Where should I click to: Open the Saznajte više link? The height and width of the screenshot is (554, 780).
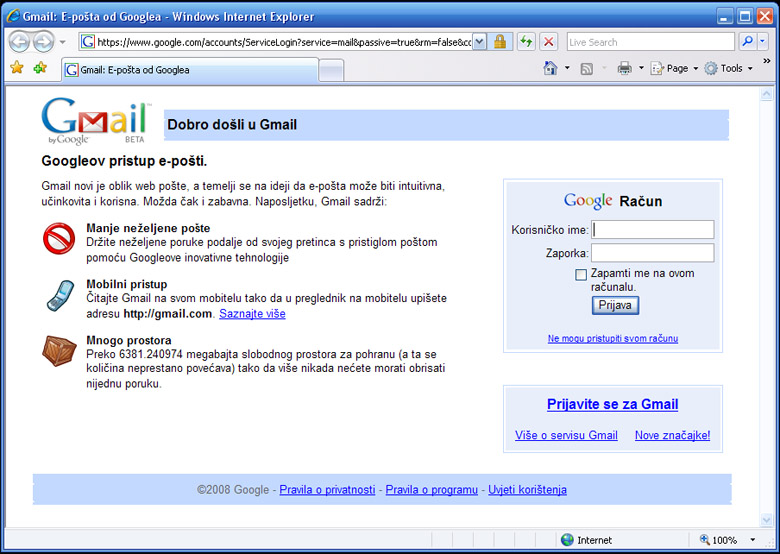click(252, 314)
